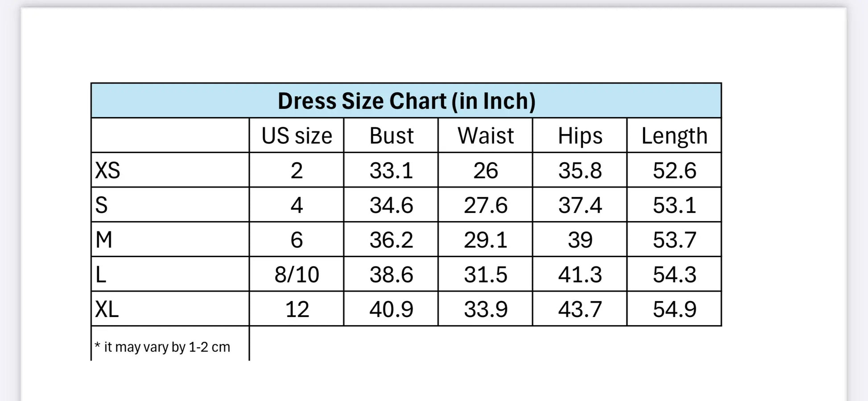Screen dimensions: 868x401
Task: Click the Hips column header
Action: tap(580, 136)
